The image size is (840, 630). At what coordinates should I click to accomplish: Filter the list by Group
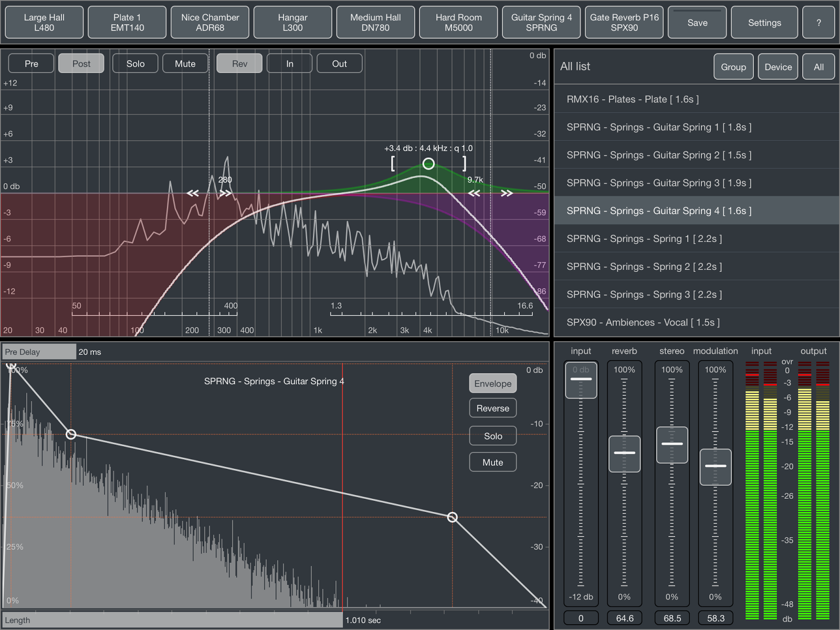tap(733, 67)
